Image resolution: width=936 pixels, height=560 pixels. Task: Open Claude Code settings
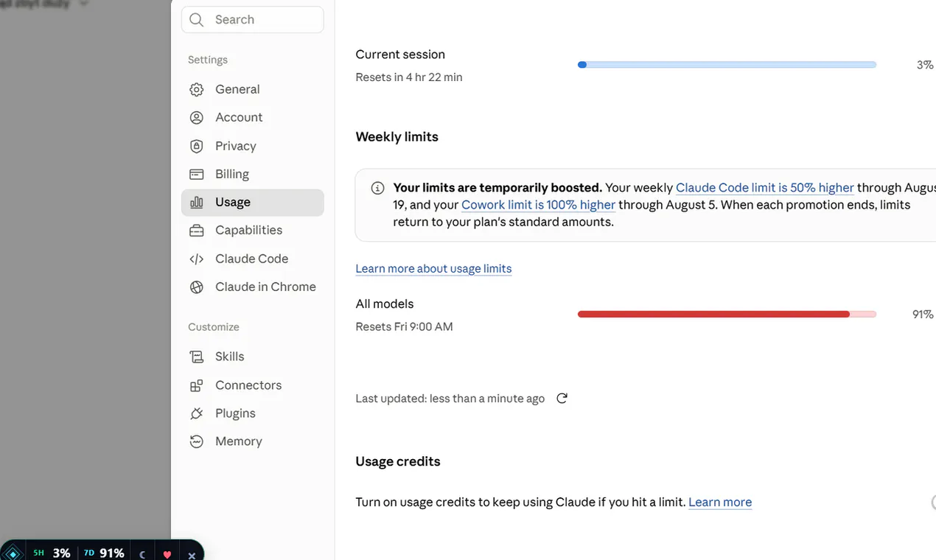(x=252, y=259)
